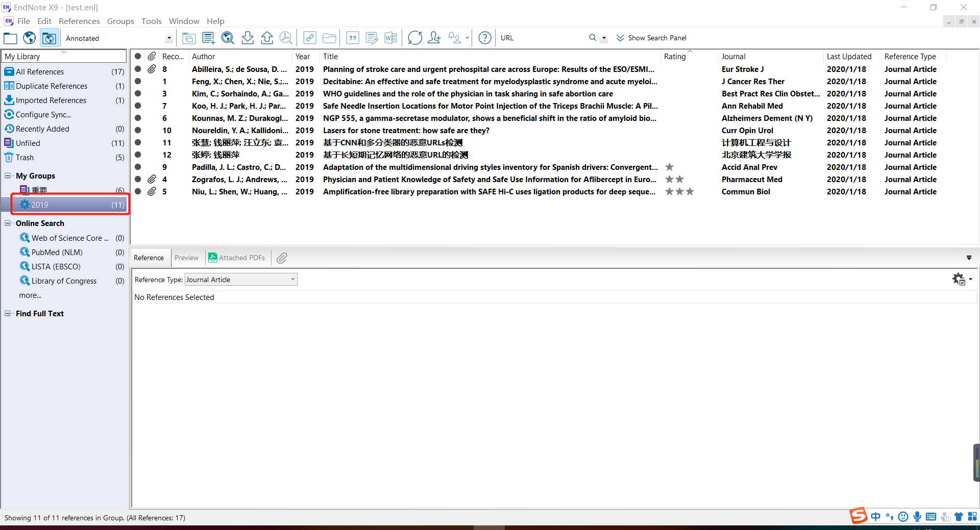
Task: Collapse the Online Search section
Action: 8,223
